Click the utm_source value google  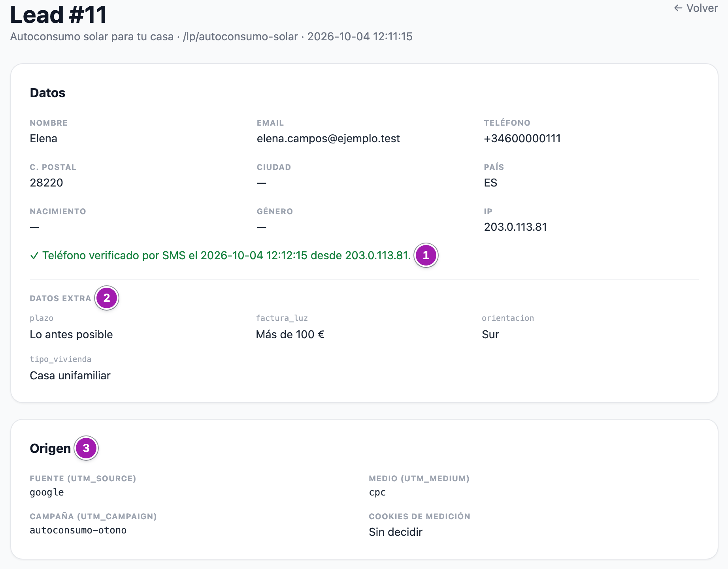pyautogui.click(x=47, y=492)
